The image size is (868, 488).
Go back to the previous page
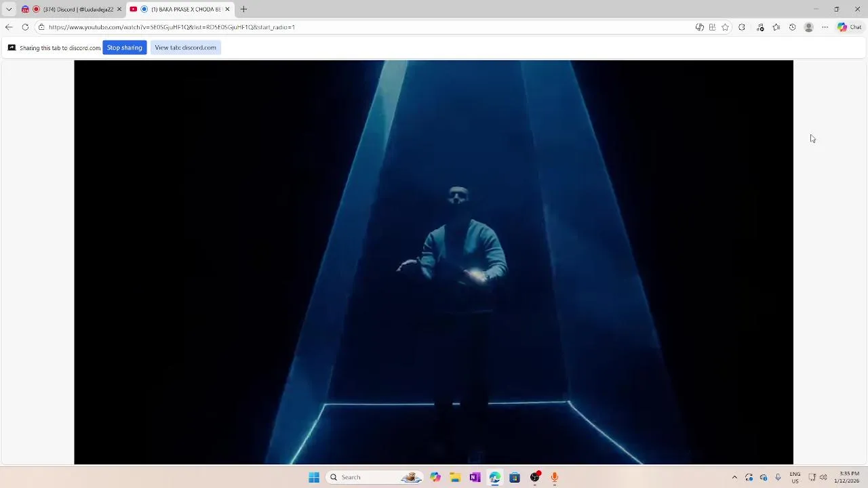[x=9, y=27]
